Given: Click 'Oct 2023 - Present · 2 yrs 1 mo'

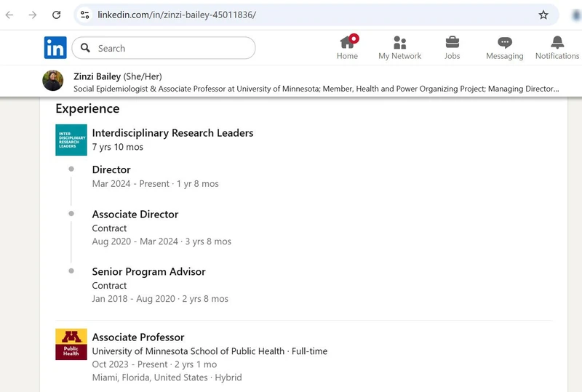Looking at the screenshot, I should 154,364.
